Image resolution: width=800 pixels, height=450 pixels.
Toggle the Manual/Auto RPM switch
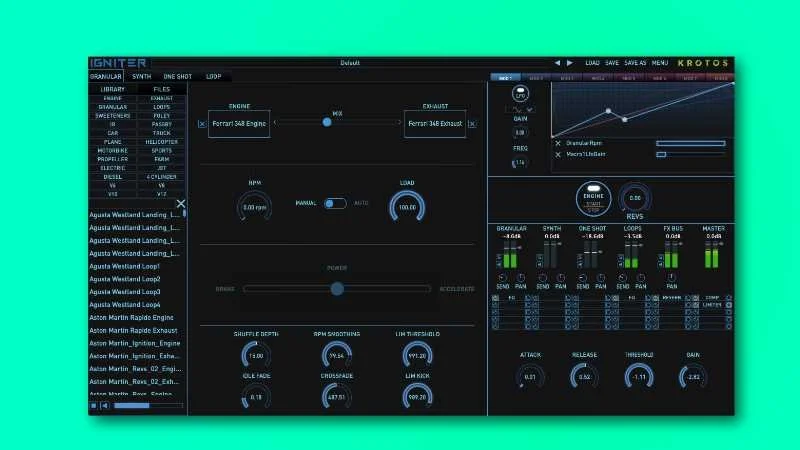[x=335, y=204]
